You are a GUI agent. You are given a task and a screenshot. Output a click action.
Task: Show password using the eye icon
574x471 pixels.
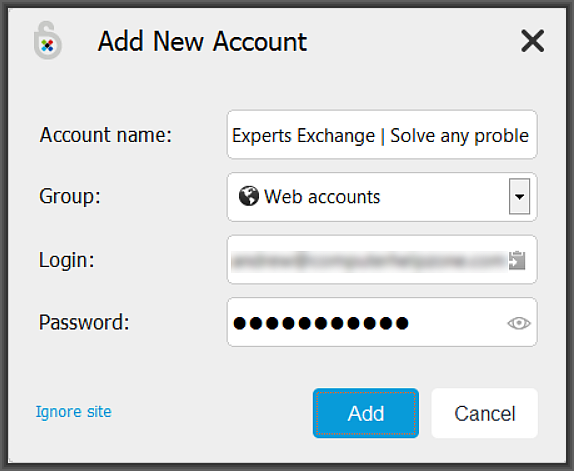pyautogui.click(x=519, y=323)
